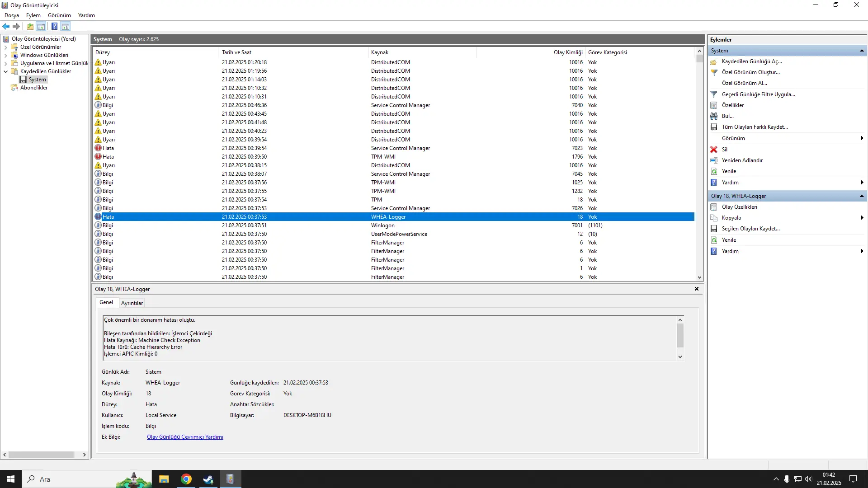This screenshot has width=868, height=488.
Task: Click the volume icon in system tray
Action: point(808,479)
